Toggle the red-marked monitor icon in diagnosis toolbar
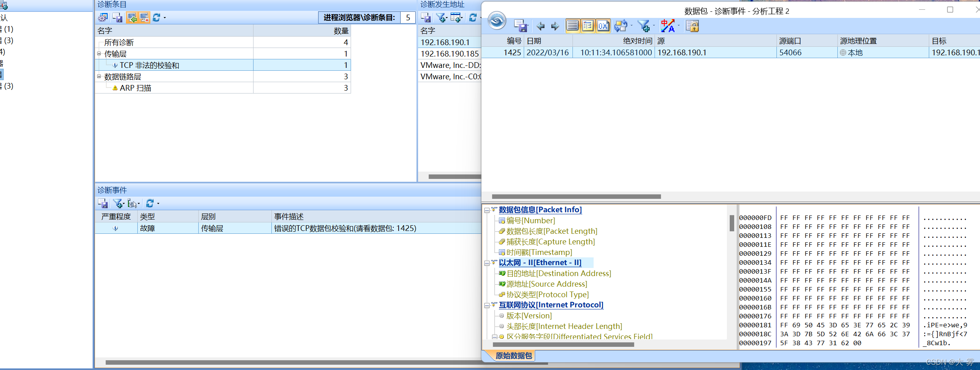 click(x=144, y=17)
